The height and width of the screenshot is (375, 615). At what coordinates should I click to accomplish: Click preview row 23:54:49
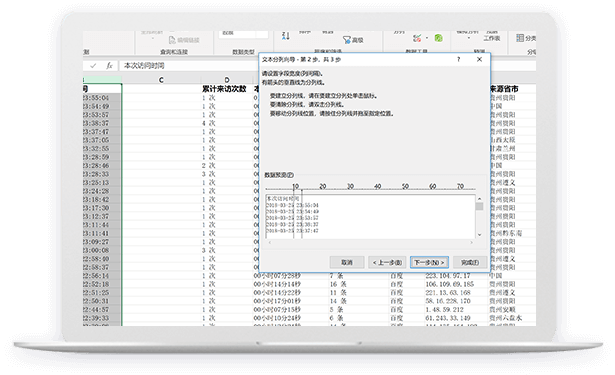292,211
